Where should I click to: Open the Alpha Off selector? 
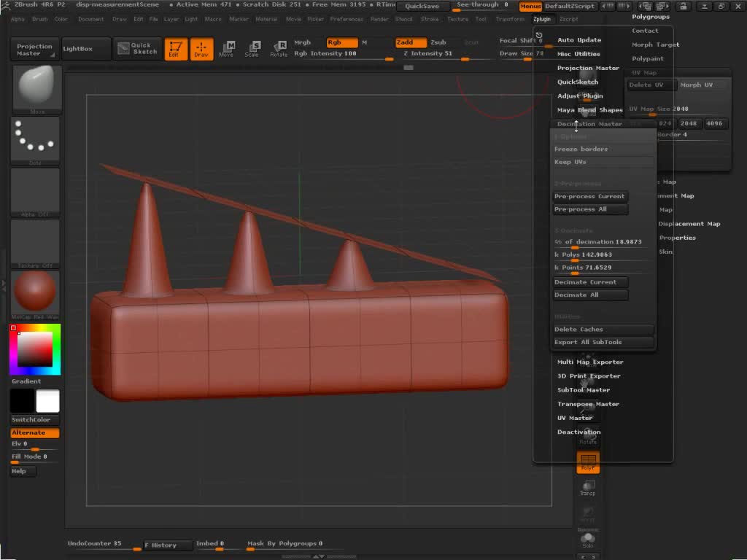click(35, 192)
